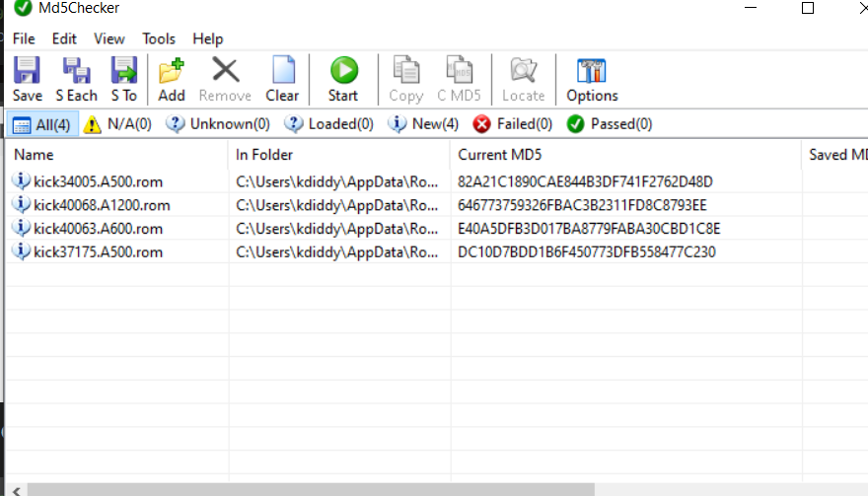The image size is (868, 496).
Task: Click the Locate toolbar icon
Action: [x=523, y=79]
